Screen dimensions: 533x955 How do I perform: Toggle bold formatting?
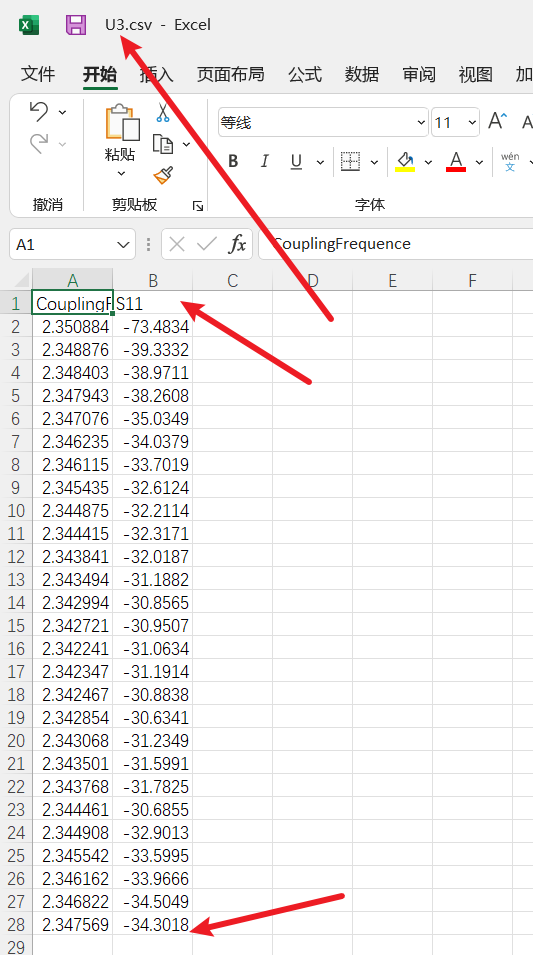(x=233, y=161)
